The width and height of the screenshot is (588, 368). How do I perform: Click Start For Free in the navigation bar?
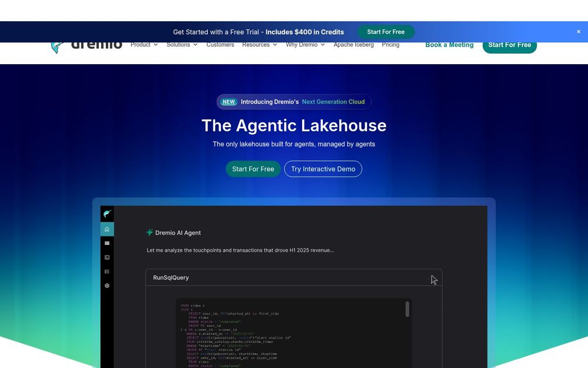[x=510, y=47]
